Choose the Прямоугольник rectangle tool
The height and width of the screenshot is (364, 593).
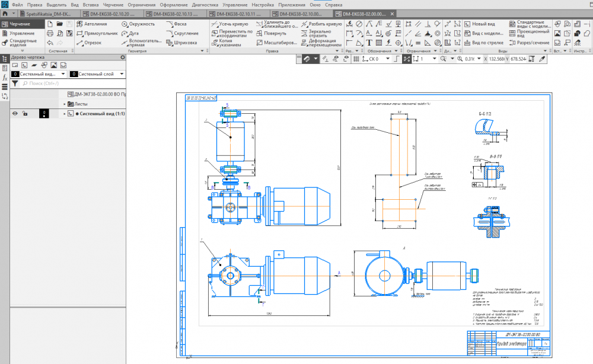pyautogui.click(x=96, y=33)
